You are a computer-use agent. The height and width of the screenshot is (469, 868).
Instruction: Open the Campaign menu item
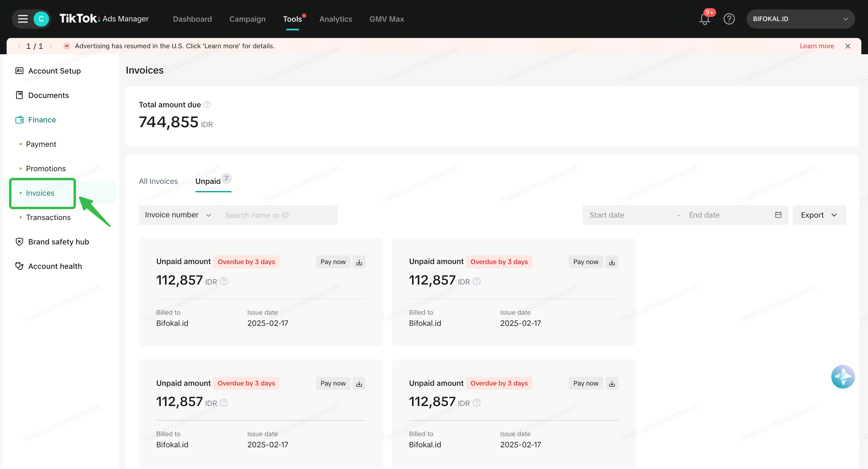tap(247, 19)
